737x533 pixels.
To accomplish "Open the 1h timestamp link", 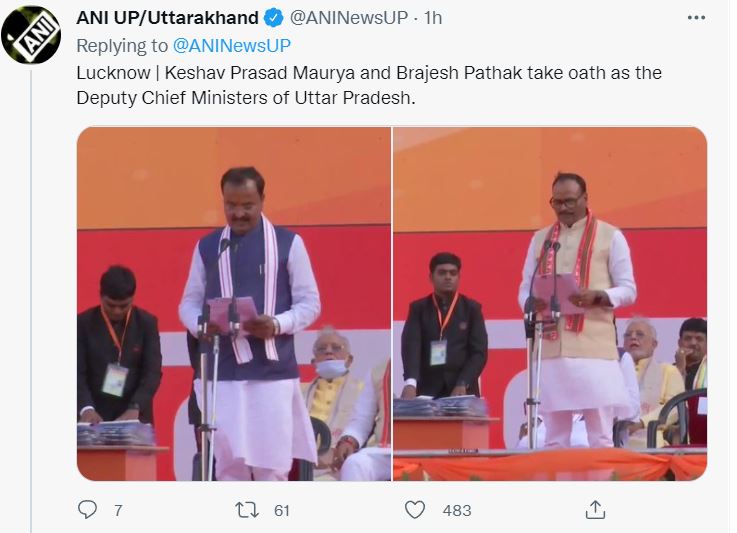I will (x=433, y=18).
